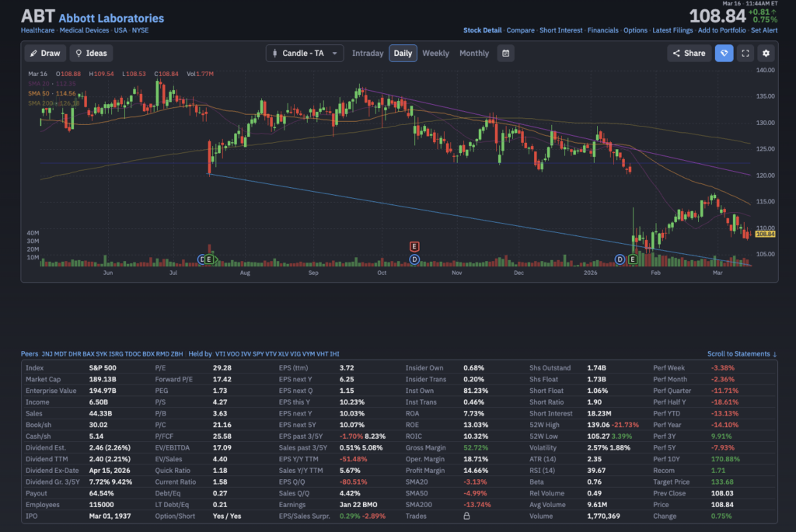Click the red E earnings marker in October
Screen dimensions: 796x532
pos(414,246)
